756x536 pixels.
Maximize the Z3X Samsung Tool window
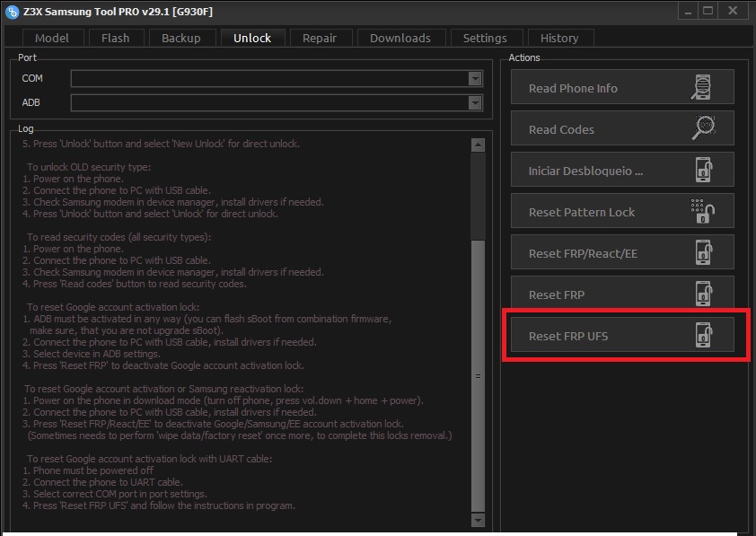tap(708, 11)
